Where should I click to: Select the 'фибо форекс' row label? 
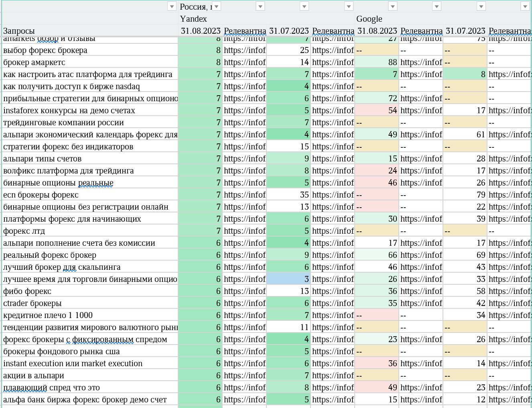pyautogui.click(x=90, y=291)
